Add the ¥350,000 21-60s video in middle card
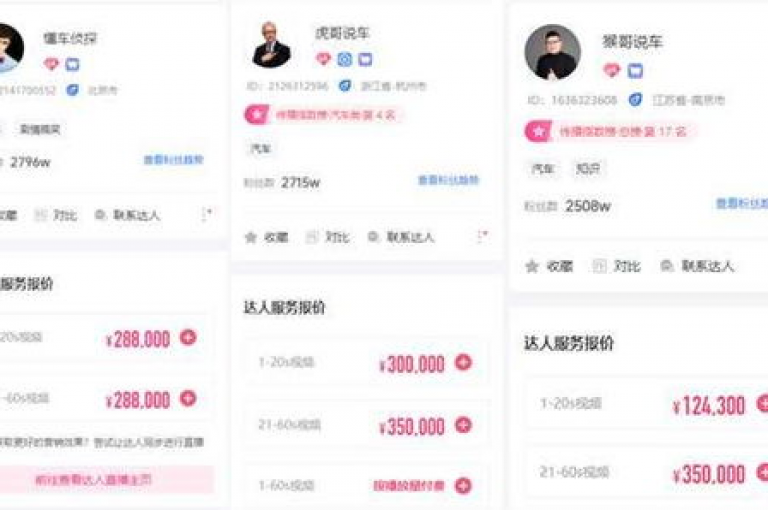Screen dimensions: 768x510 [x=463, y=424]
